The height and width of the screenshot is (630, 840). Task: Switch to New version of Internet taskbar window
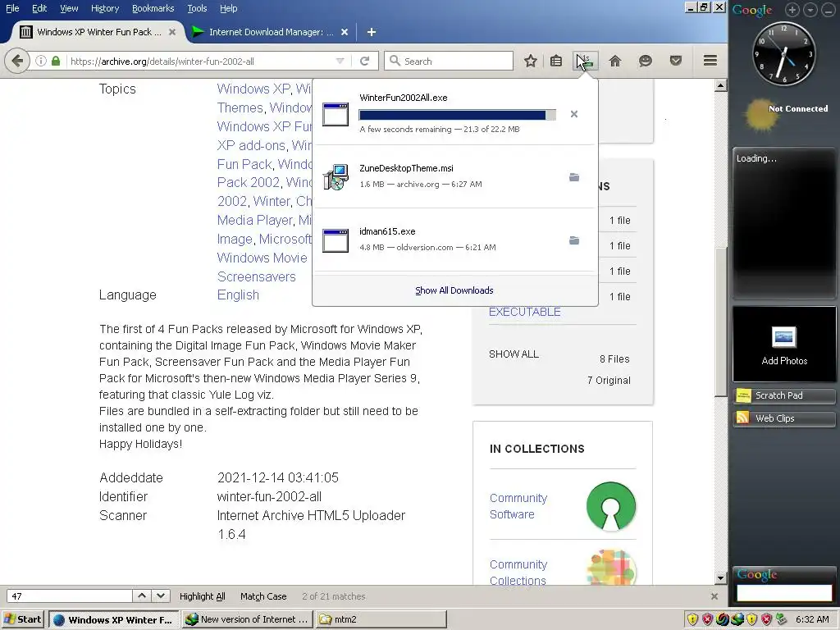coord(248,619)
